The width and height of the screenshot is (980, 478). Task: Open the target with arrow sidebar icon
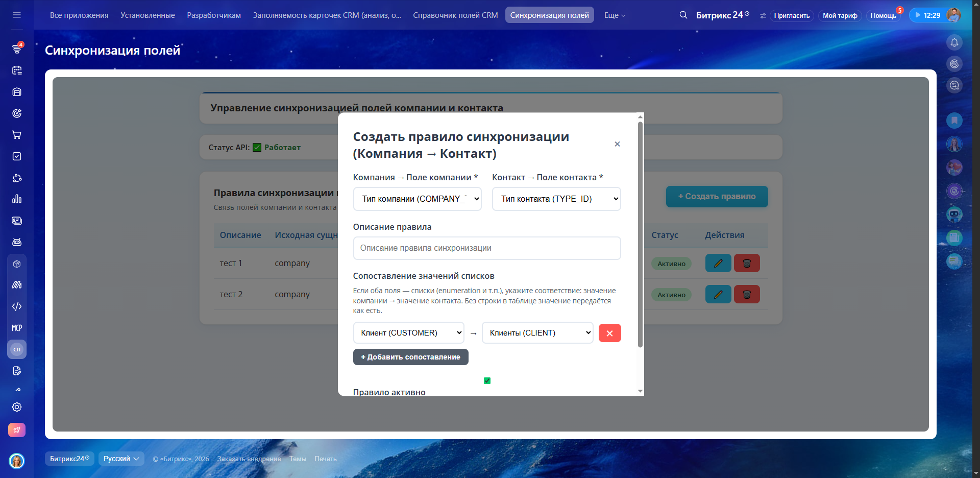(x=17, y=113)
